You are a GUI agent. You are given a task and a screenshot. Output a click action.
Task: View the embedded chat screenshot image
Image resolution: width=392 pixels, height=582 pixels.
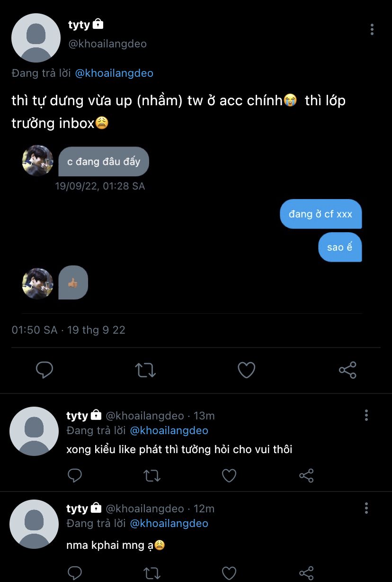(192, 227)
